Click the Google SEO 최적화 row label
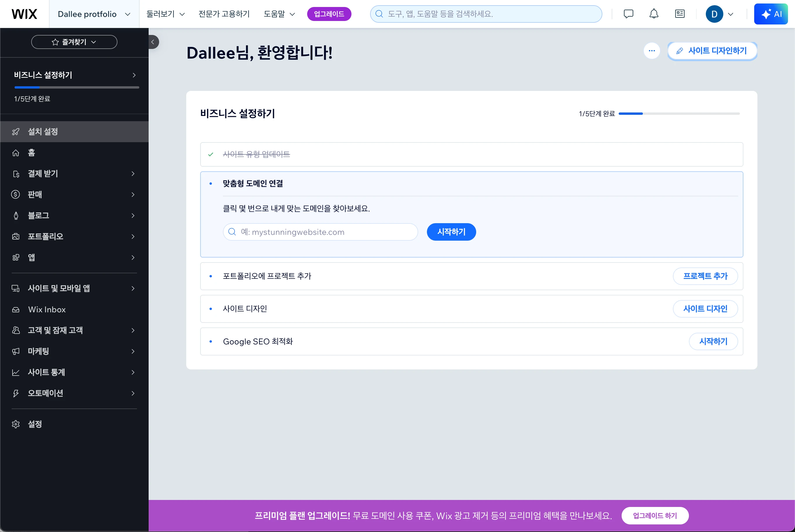 [258, 341]
